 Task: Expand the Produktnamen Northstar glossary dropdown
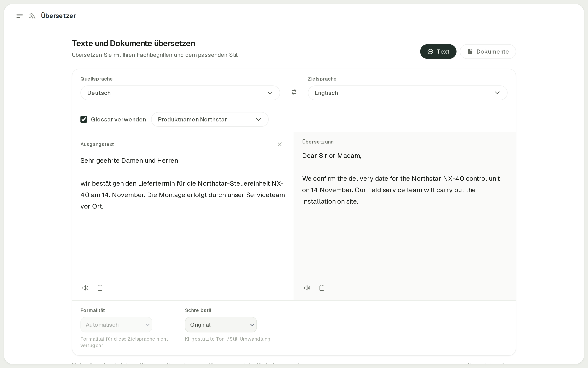coord(210,120)
